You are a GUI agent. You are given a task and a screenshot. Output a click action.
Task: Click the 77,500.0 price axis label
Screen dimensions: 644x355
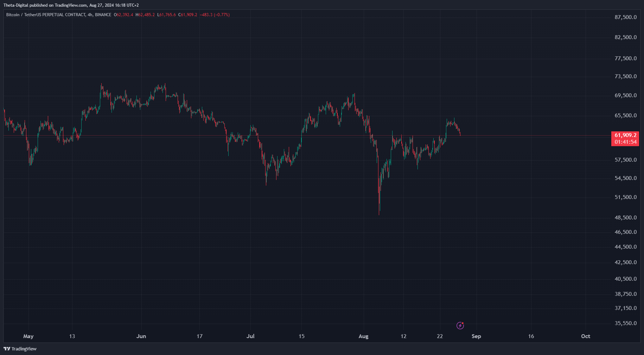(625, 58)
